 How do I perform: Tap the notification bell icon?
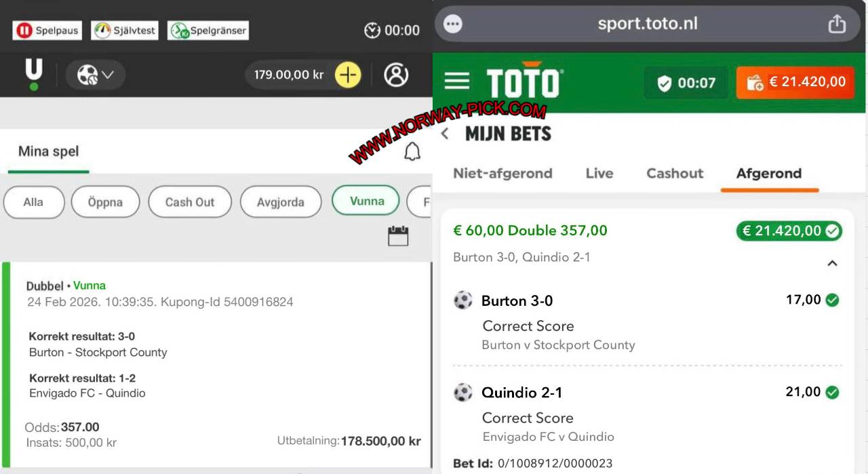412,152
